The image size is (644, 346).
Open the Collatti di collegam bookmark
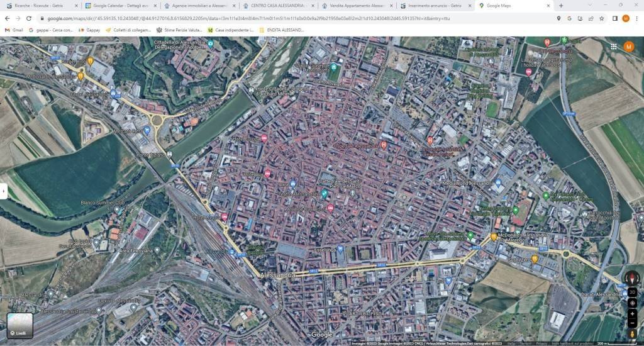128,30
